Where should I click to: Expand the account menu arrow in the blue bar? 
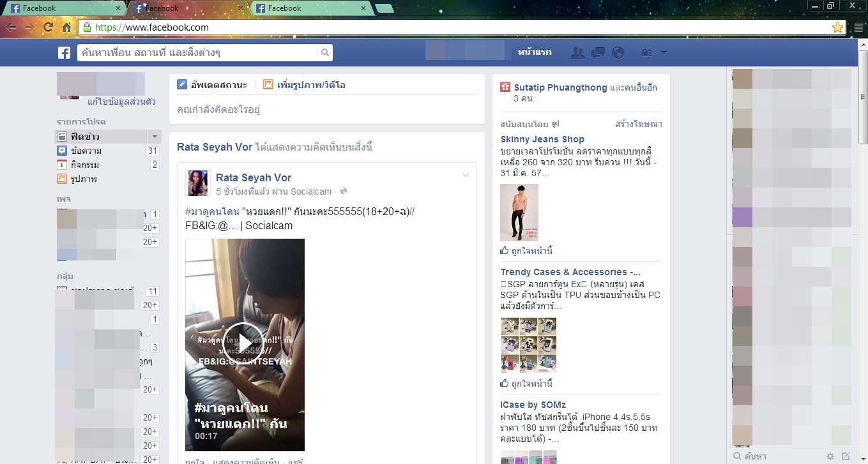(x=664, y=53)
